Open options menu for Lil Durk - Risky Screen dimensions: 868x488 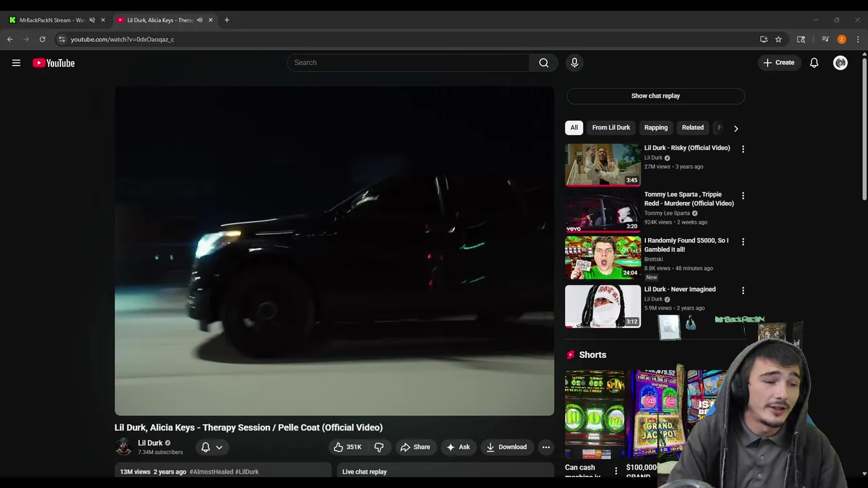coord(743,149)
